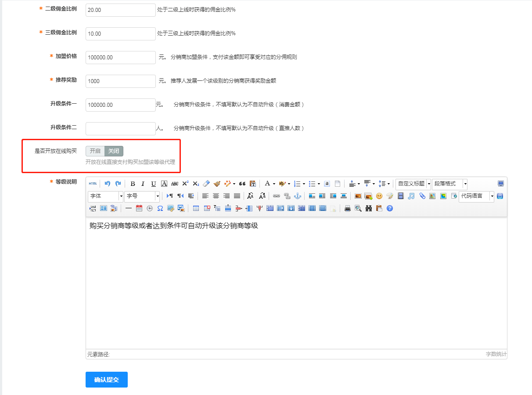
Task: Enable 开启 for online purchase
Action: click(94, 151)
